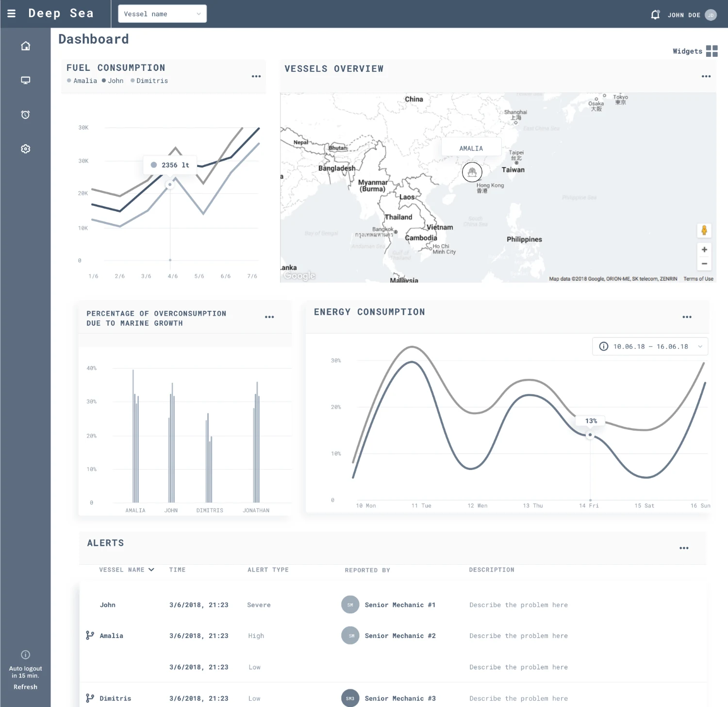
Task: Click the Severe alert type cell
Action: pos(259,605)
